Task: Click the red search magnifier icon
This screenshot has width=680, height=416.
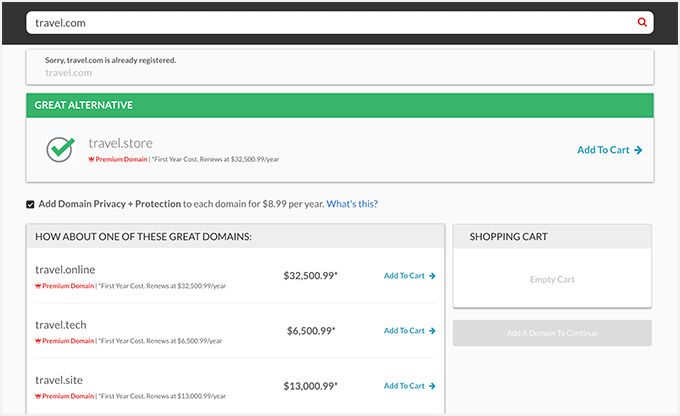Action: click(x=642, y=22)
